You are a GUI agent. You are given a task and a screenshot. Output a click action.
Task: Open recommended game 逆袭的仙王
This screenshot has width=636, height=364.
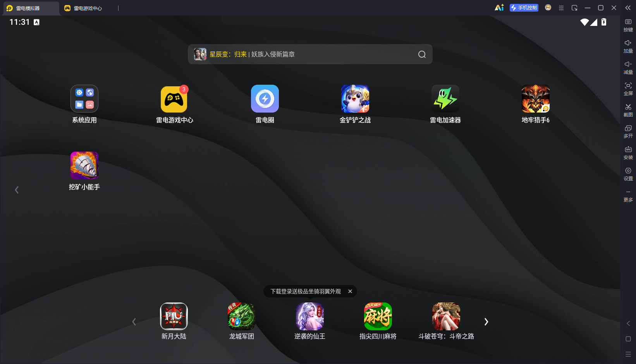point(310,316)
